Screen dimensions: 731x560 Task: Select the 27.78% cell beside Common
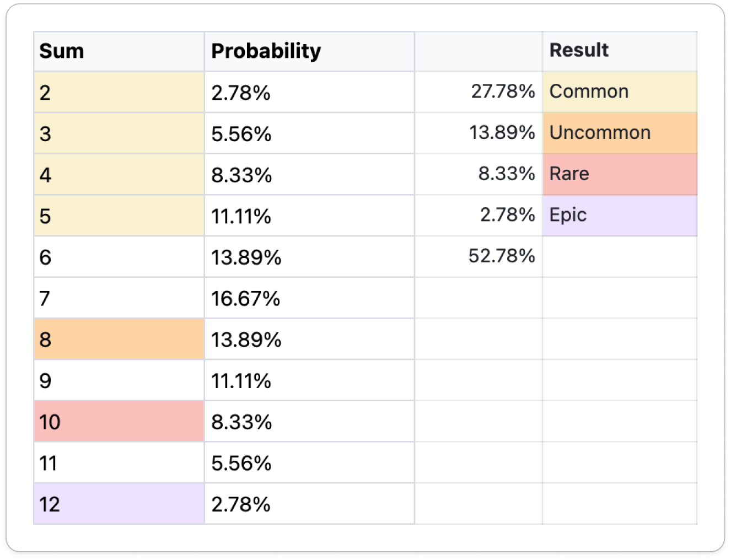478,91
